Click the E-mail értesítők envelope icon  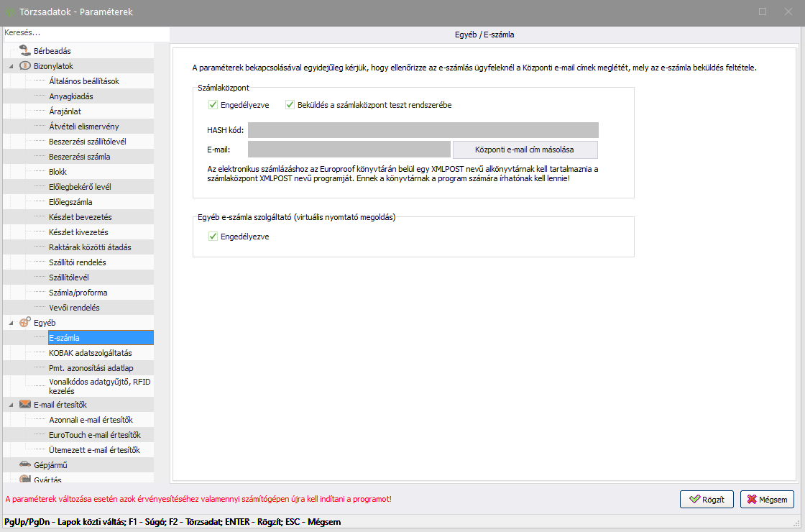click(x=25, y=405)
